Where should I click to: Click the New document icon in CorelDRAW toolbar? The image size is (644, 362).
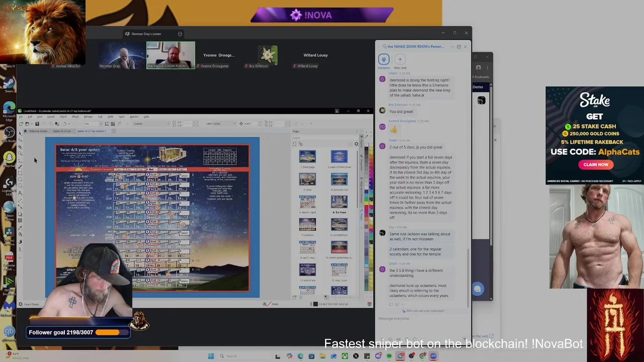(21, 124)
